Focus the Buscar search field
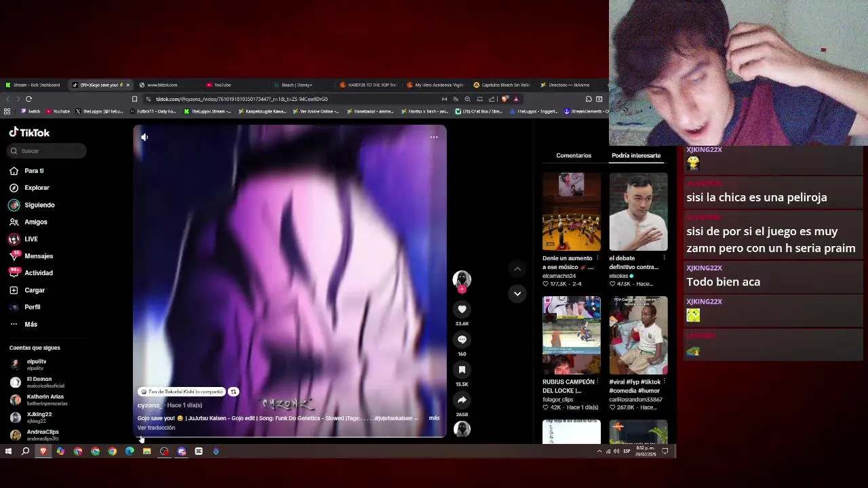Image resolution: width=868 pixels, height=488 pixels. pos(47,151)
